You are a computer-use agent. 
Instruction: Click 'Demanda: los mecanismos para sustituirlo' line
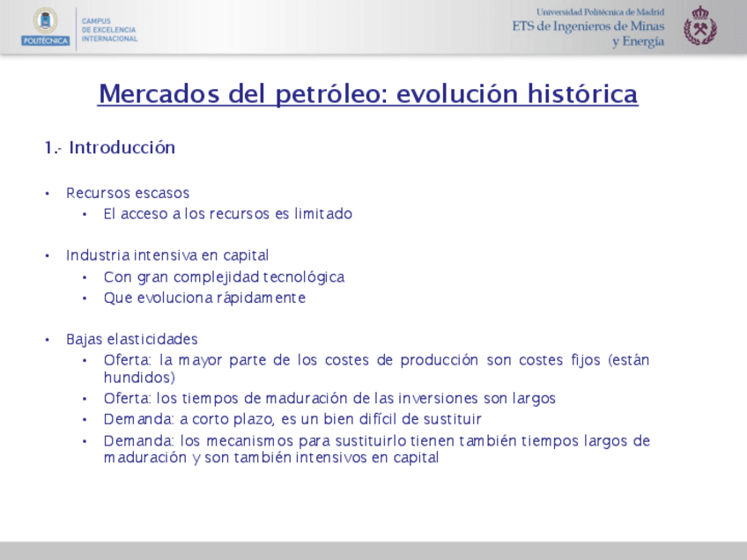click(376, 441)
